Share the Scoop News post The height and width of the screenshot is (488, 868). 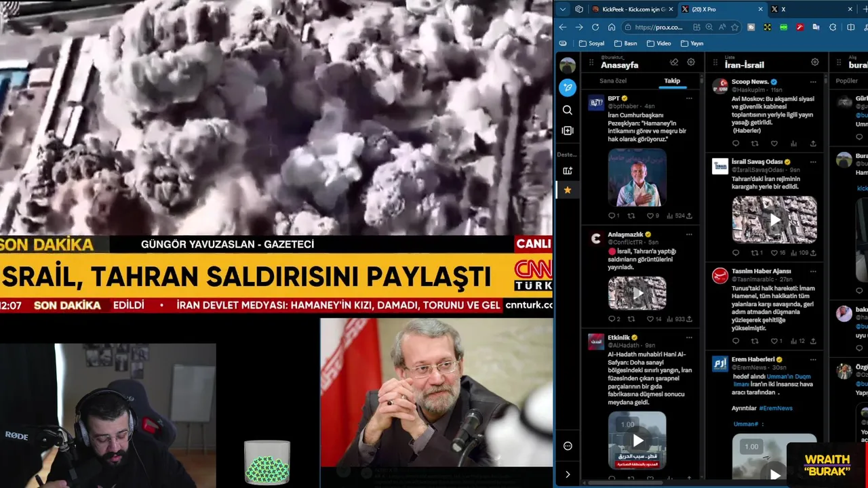click(x=813, y=144)
